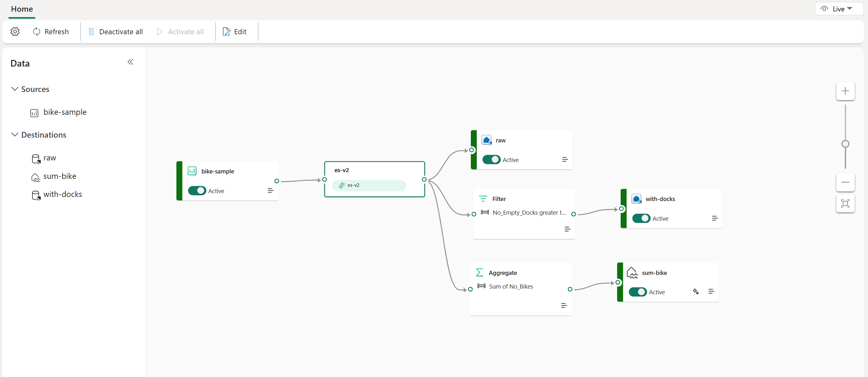
Task: Click the Filter funnel icon on filter node
Action: click(483, 198)
